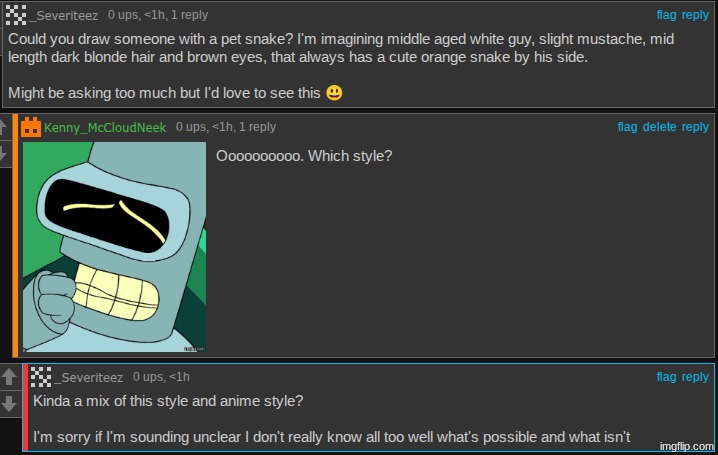Flag the top comment about the pet snake
This screenshot has height=455, width=718.
click(x=666, y=15)
